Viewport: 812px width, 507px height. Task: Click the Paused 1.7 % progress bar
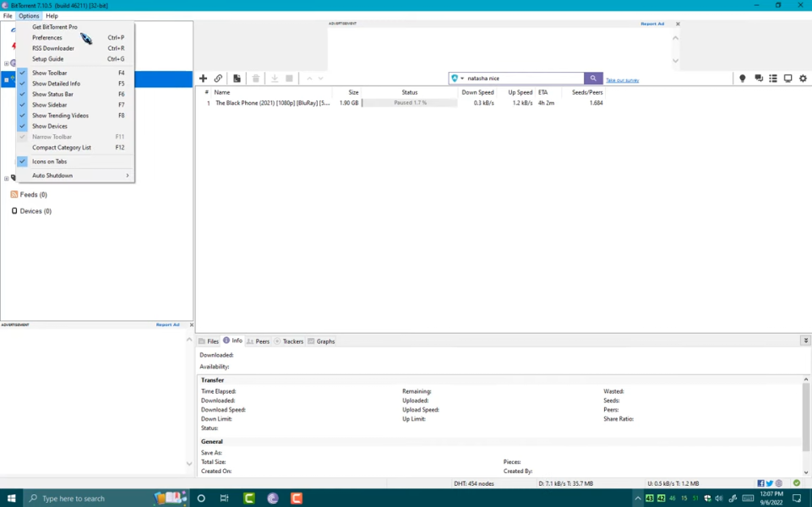pos(410,103)
